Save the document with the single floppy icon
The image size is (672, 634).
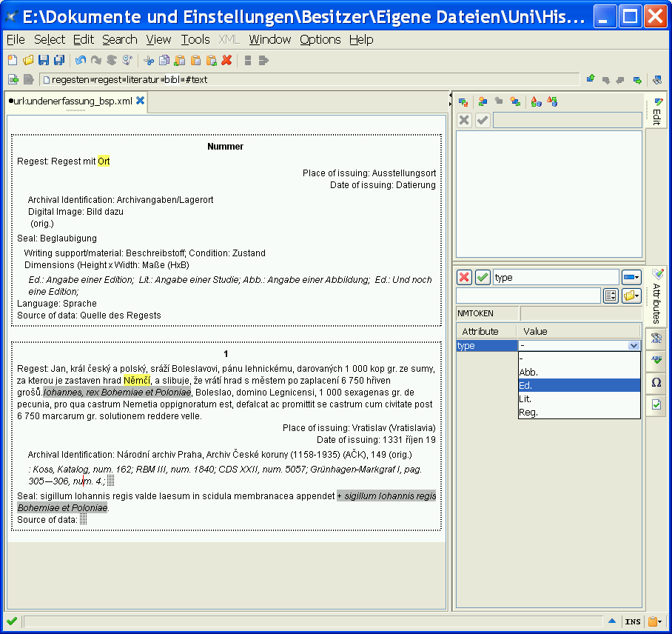click(43, 61)
